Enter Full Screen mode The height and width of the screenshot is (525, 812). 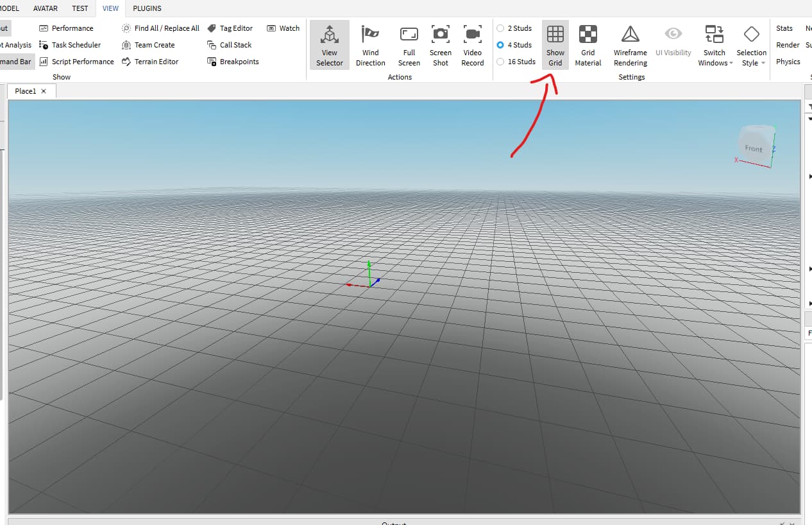point(409,44)
